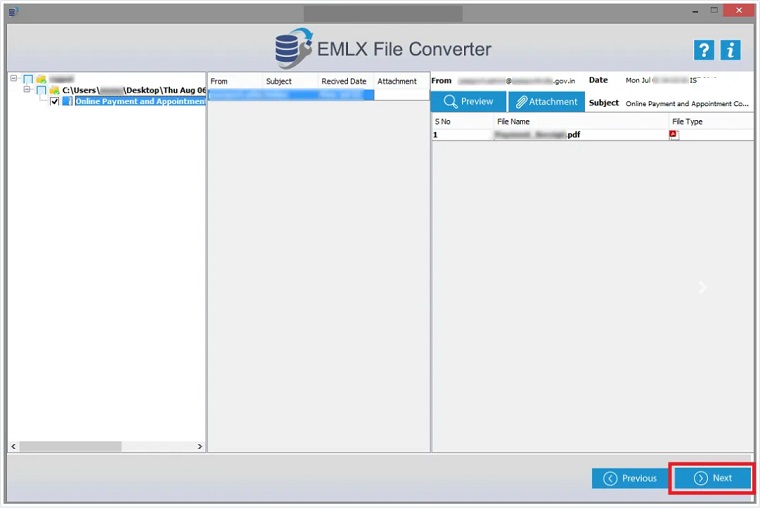Click the Subject value Online Payment text
The height and width of the screenshot is (508, 760).
(687, 103)
